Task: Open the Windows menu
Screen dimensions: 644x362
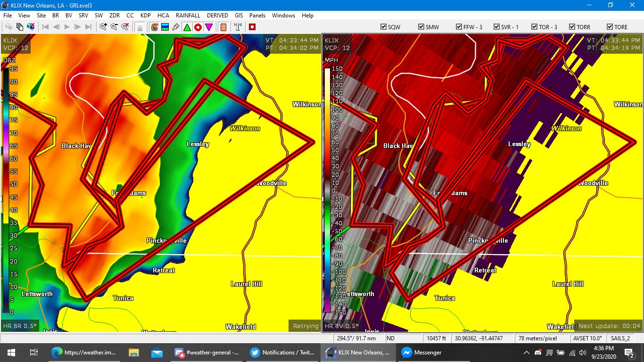Action: pos(284,16)
